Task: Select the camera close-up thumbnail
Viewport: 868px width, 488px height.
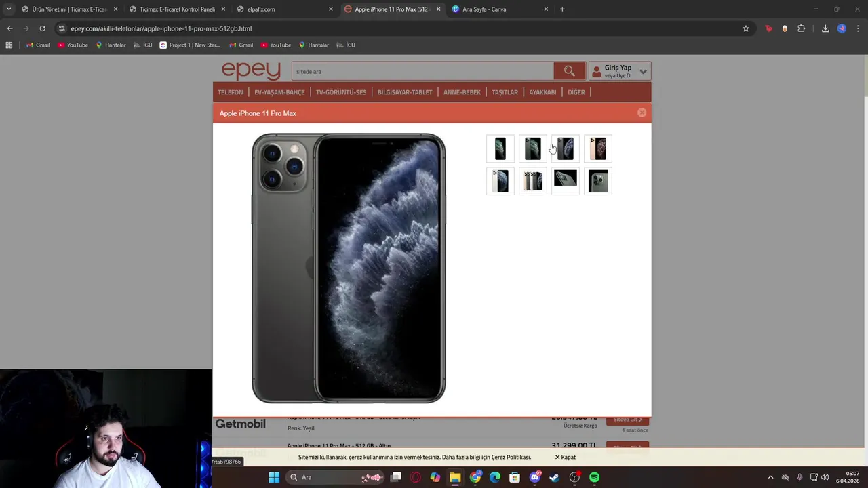Action: pos(598,181)
